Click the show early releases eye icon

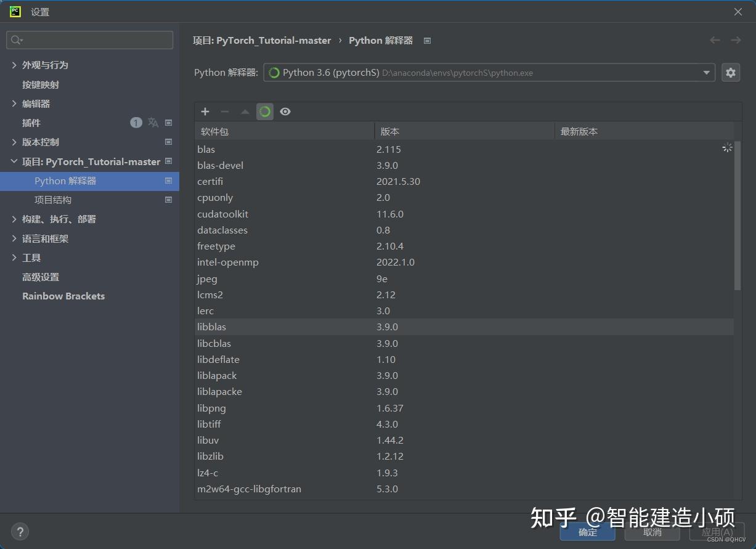pyautogui.click(x=285, y=112)
